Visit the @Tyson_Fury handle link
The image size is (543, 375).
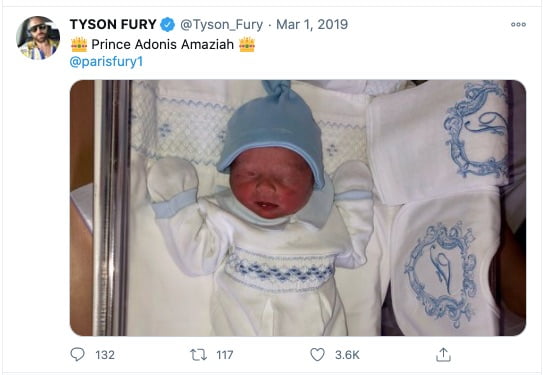click(221, 25)
